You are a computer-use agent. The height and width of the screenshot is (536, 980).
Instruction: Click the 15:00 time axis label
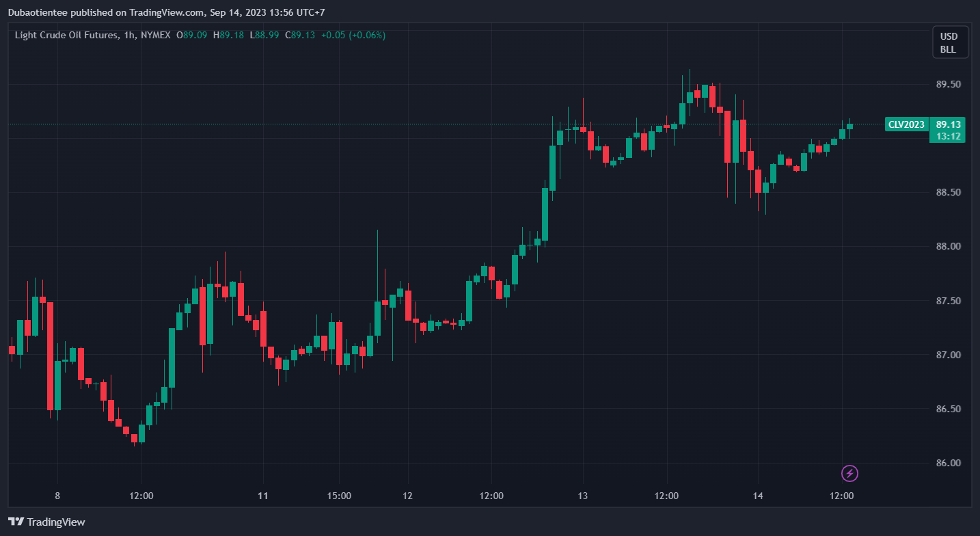tap(339, 496)
